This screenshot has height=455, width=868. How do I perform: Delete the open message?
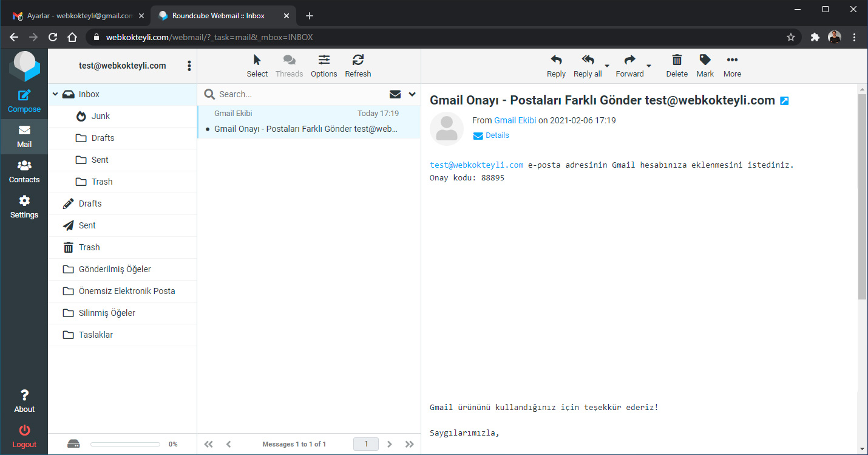click(677, 66)
